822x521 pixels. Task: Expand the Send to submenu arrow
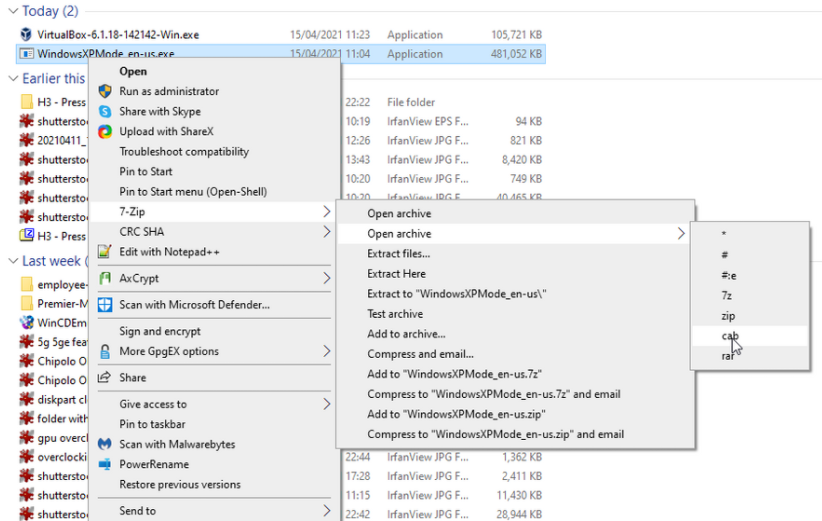[x=327, y=511]
